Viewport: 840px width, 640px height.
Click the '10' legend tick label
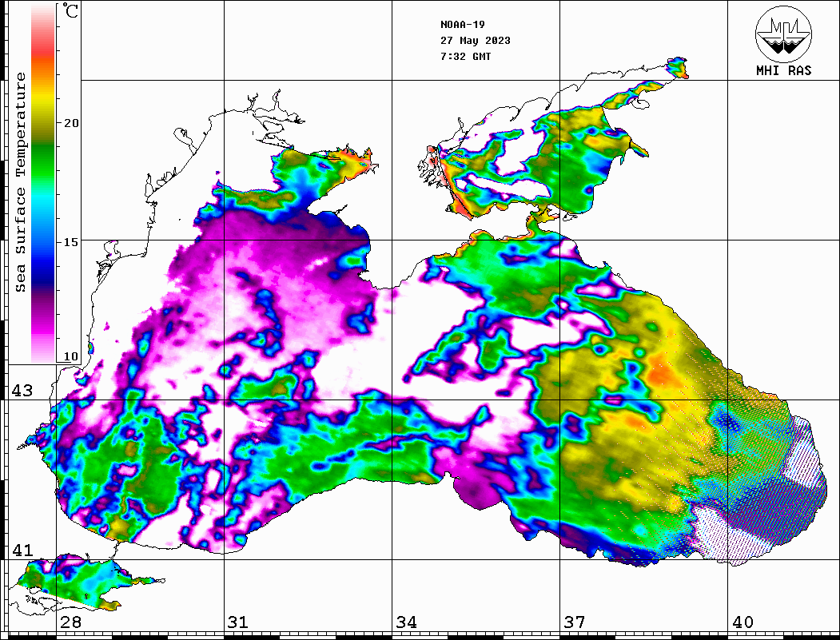pos(71,356)
